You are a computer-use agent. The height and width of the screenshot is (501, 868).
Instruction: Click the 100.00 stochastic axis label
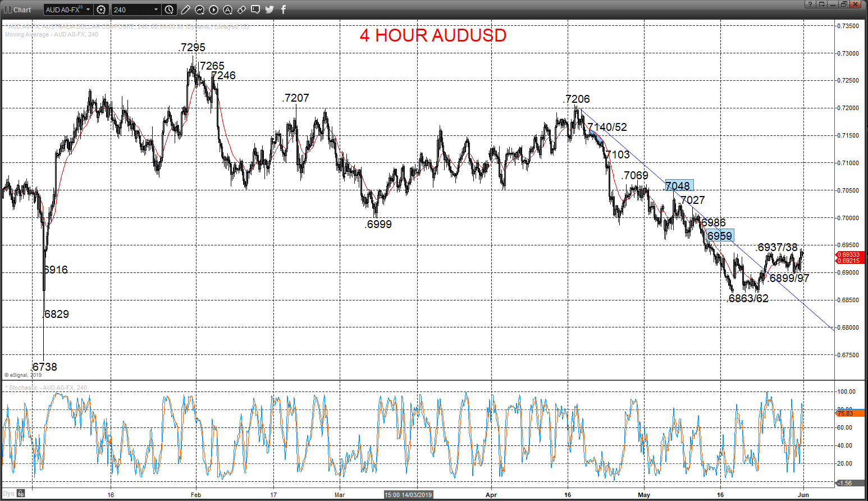tap(847, 391)
